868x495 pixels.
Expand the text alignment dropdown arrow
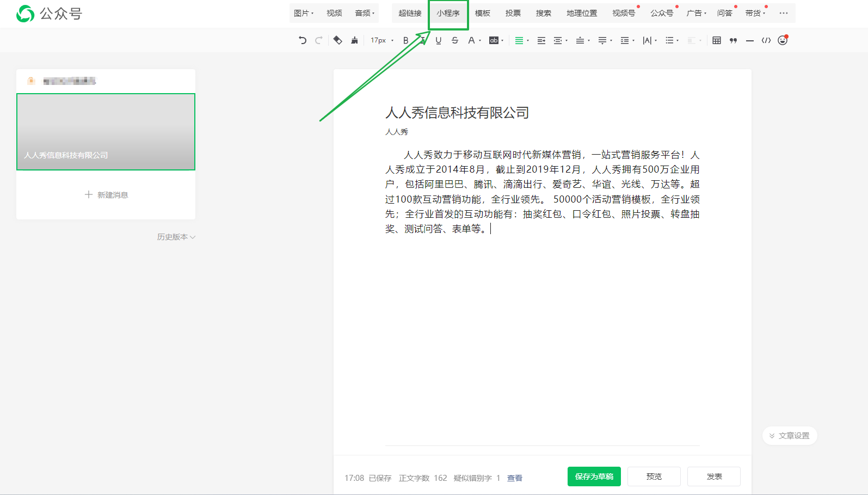click(528, 40)
